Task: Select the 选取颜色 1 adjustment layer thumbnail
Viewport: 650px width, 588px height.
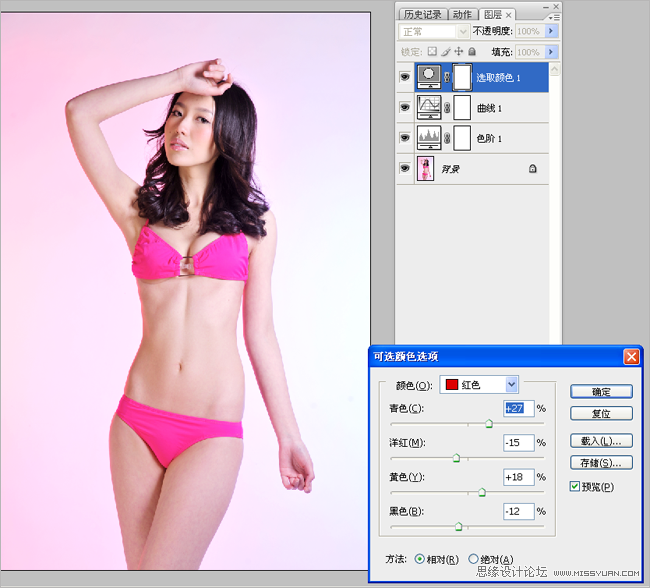Action: pyautogui.click(x=429, y=77)
